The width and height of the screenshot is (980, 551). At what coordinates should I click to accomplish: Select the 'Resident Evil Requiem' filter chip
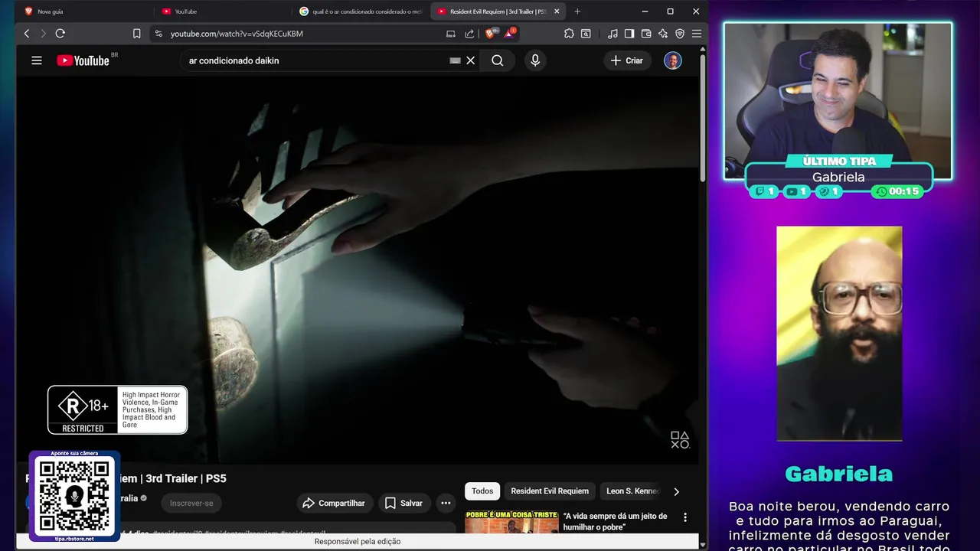tap(550, 491)
